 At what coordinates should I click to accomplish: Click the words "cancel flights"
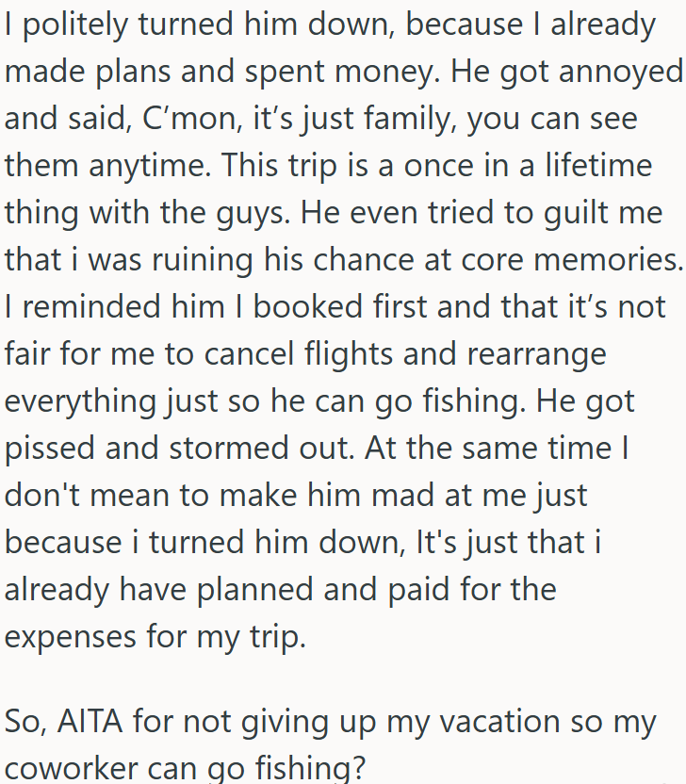tap(298, 353)
